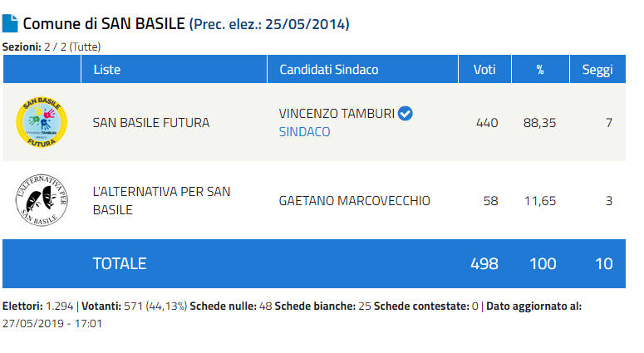This screenshot has width=644, height=353.
Task: Select L'ALTERNATIVA PER SAN BASILE list name
Action: 162,200
